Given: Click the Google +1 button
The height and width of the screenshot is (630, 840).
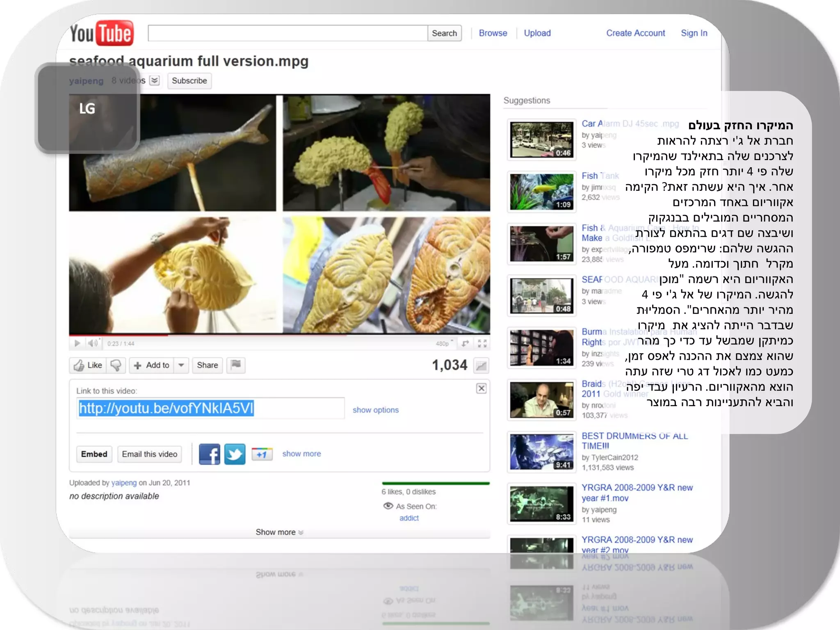Looking at the screenshot, I should point(262,454).
